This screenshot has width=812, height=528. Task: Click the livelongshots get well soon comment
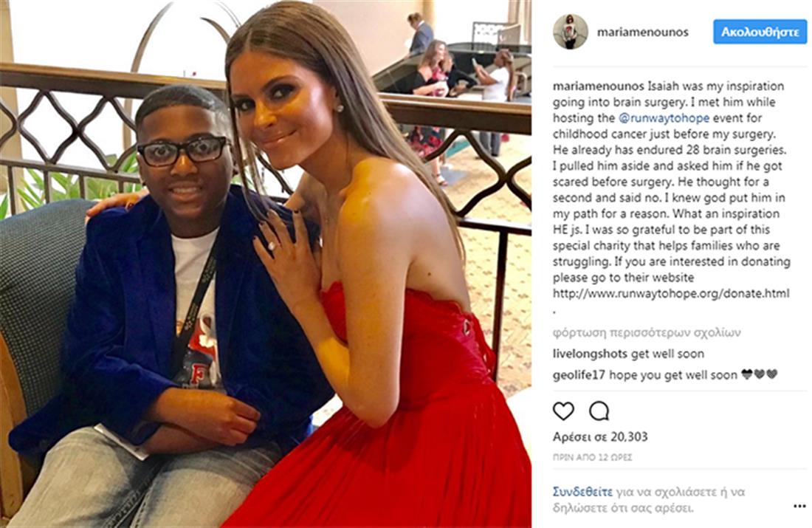628,354
